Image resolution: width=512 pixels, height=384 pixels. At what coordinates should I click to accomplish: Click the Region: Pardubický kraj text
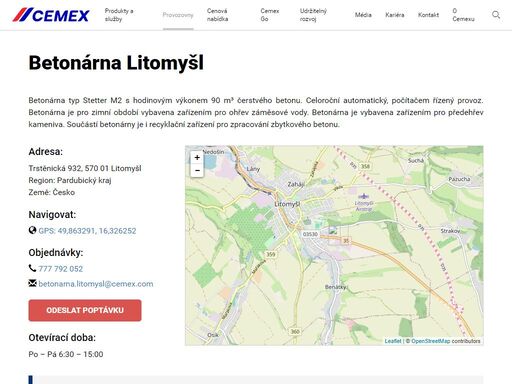click(70, 180)
